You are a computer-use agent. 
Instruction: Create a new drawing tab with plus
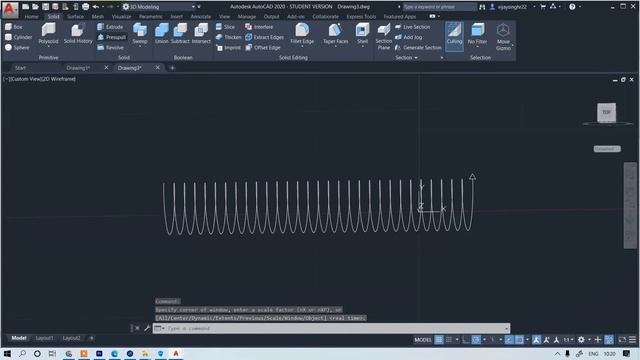(172, 68)
